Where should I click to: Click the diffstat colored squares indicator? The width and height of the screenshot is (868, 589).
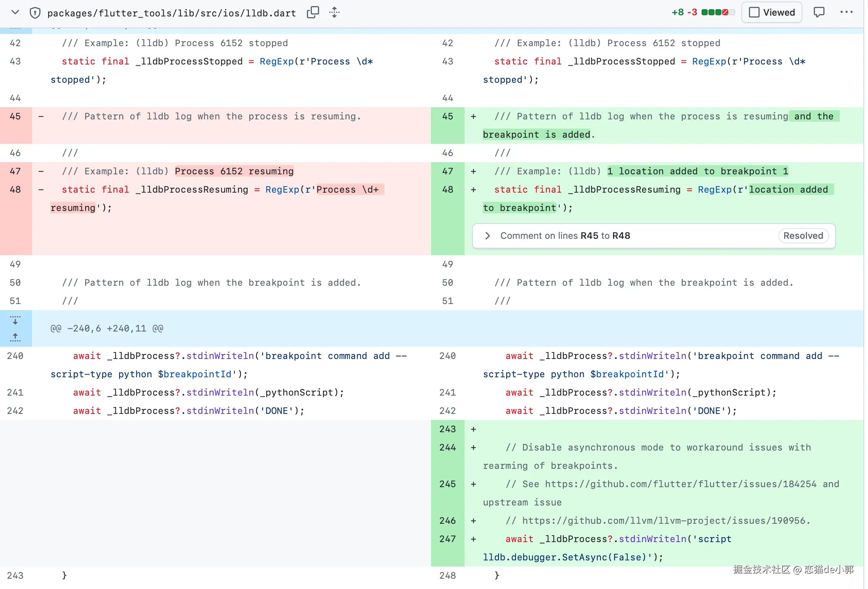(x=718, y=13)
